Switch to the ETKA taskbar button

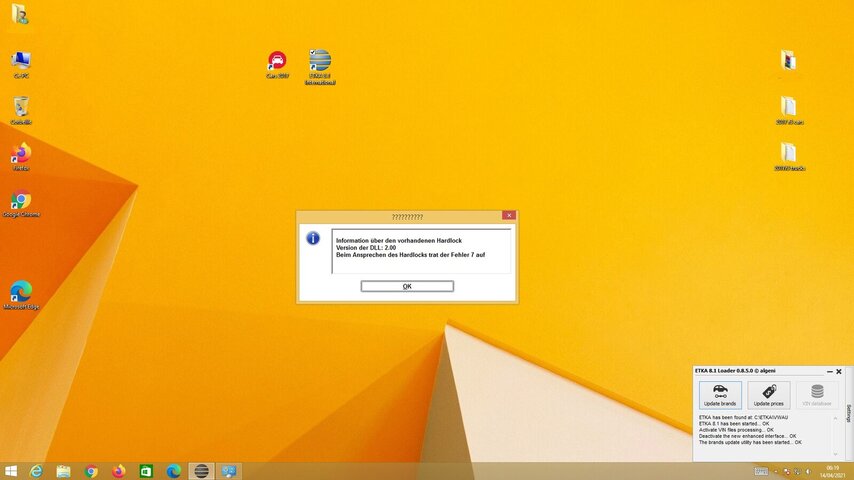(201, 471)
